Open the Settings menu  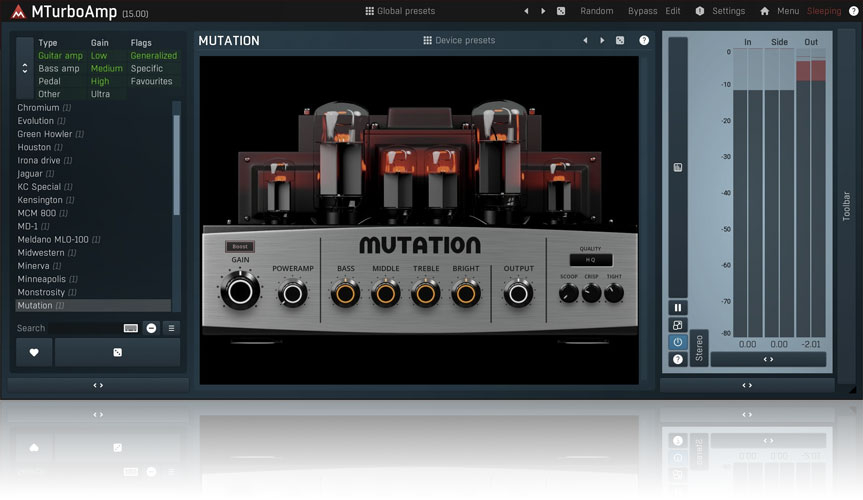[x=720, y=11]
